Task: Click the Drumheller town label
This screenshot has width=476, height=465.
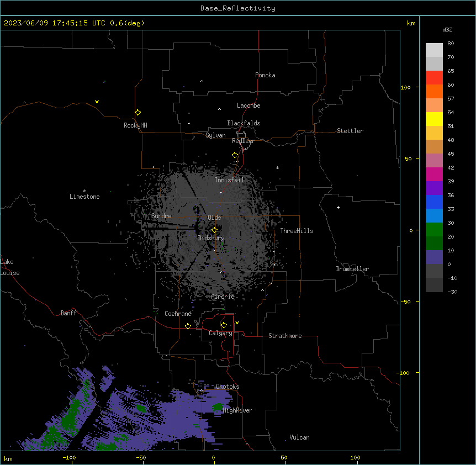Action: (352, 269)
